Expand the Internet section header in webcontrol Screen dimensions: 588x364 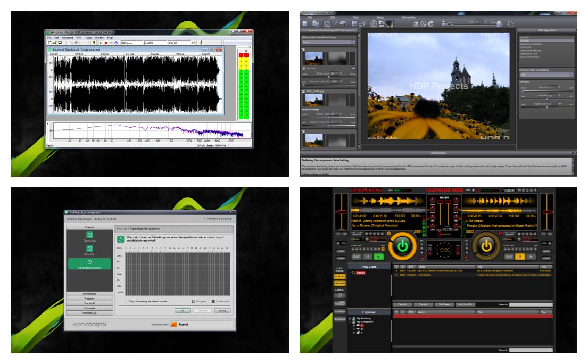tap(89, 227)
